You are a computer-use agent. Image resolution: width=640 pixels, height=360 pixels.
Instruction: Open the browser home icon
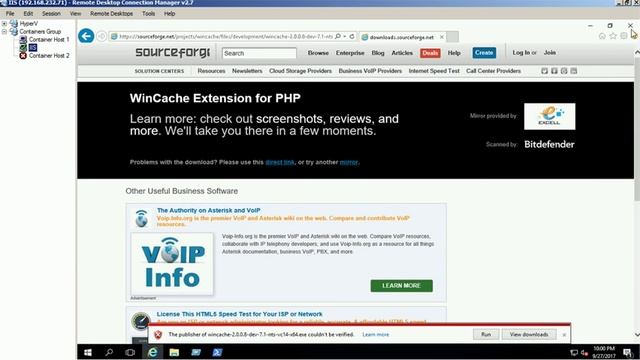(602, 36)
